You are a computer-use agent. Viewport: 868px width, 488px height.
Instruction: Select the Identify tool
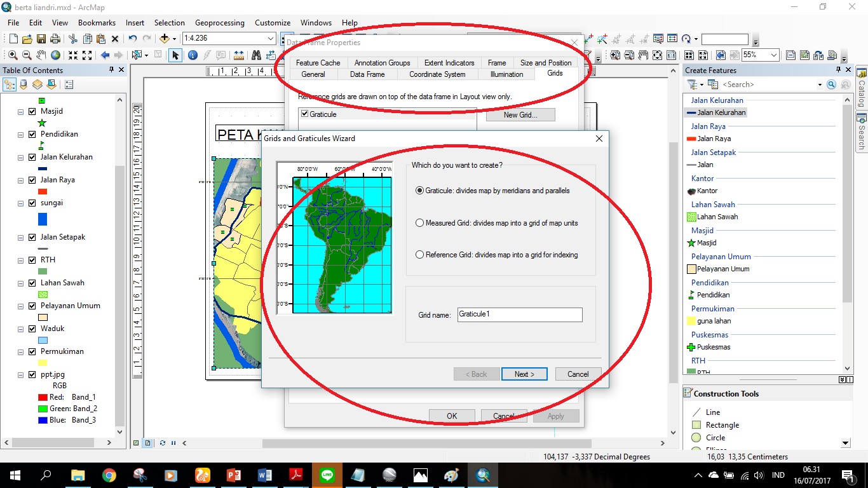pyautogui.click(x=193, y=55)
